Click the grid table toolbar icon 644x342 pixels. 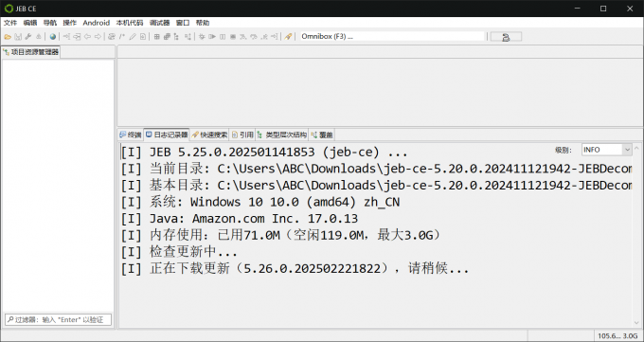point(156,37)
